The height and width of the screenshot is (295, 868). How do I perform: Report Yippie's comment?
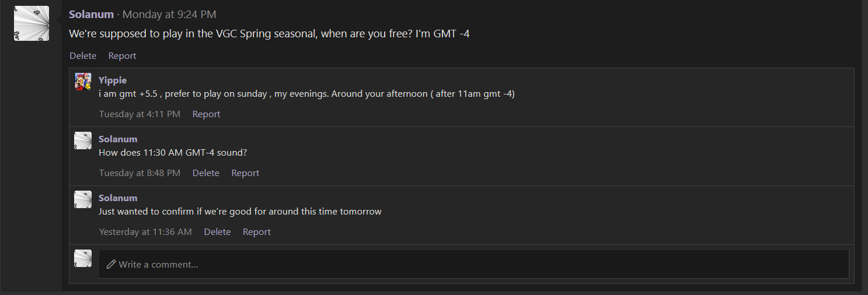coord(206,114)
